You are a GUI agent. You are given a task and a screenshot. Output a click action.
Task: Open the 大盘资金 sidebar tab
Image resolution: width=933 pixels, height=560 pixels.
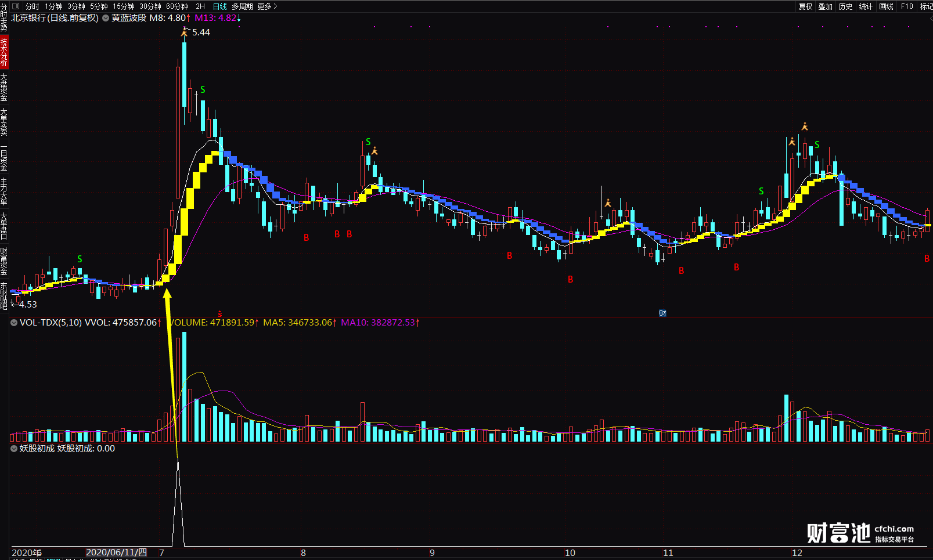(x=4, y=87)
